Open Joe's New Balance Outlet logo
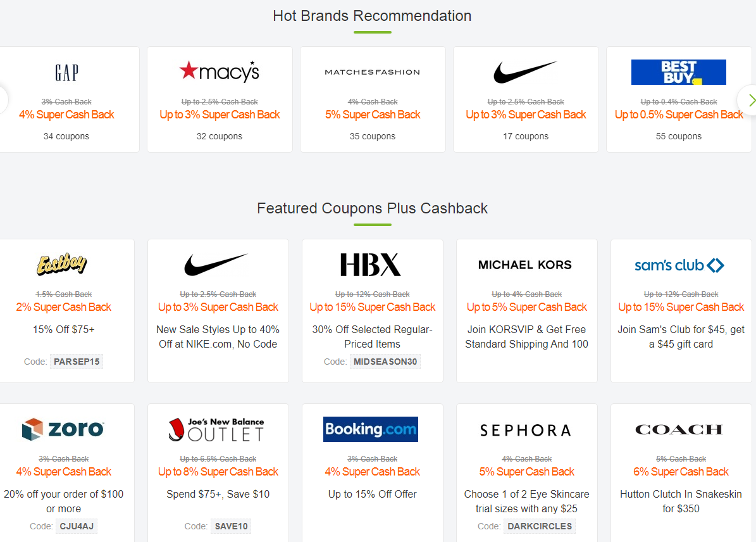Viewport: 756px width, 542px height. point(216,429)
